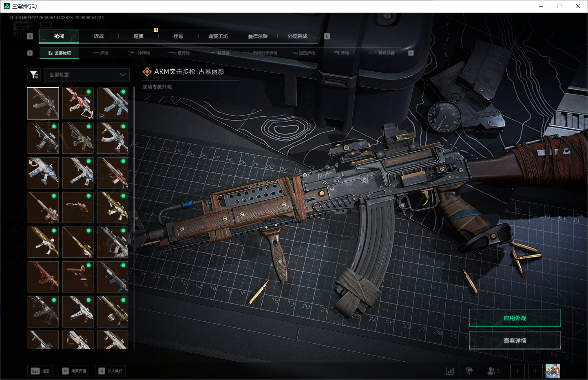Screen dimensions: 588x380
Task: Click the E next-tab key icon
Action: click(x=327, y=36)
